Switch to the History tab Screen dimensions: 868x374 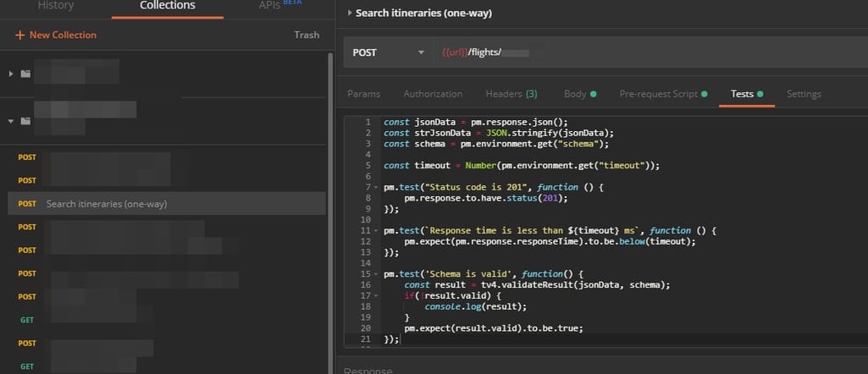55,6
